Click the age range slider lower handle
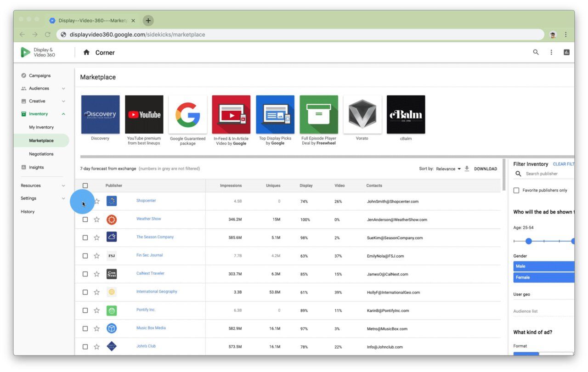Image resolution: width=588 pixels, height=372 pixels. [x=528, y=241]
